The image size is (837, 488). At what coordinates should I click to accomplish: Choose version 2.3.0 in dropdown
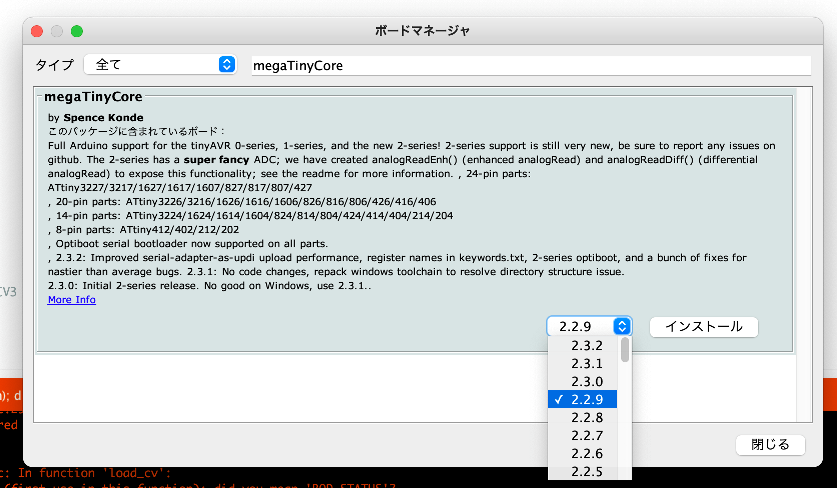coord(586,382)
